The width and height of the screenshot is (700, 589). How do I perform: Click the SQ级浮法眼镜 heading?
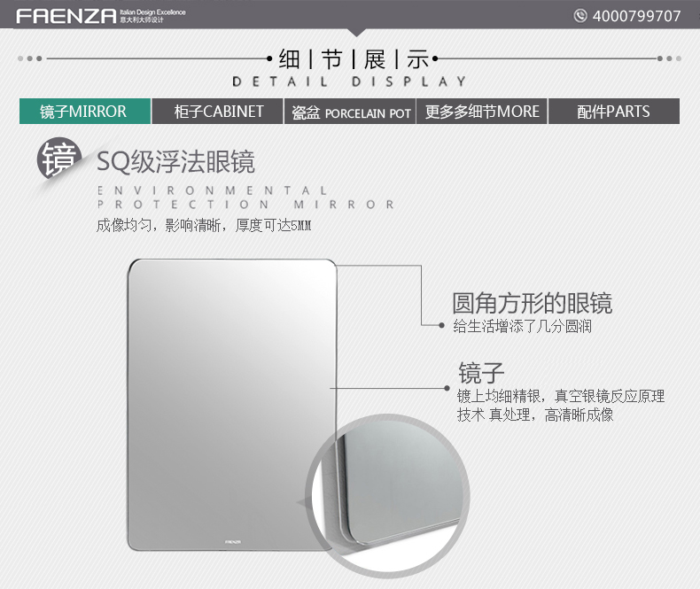point(175,161)
